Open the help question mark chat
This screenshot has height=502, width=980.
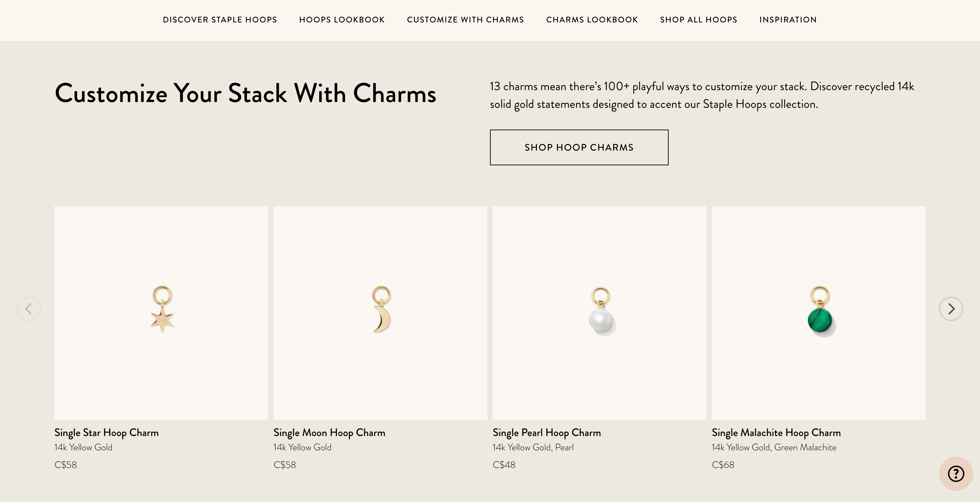coord(955,474)
